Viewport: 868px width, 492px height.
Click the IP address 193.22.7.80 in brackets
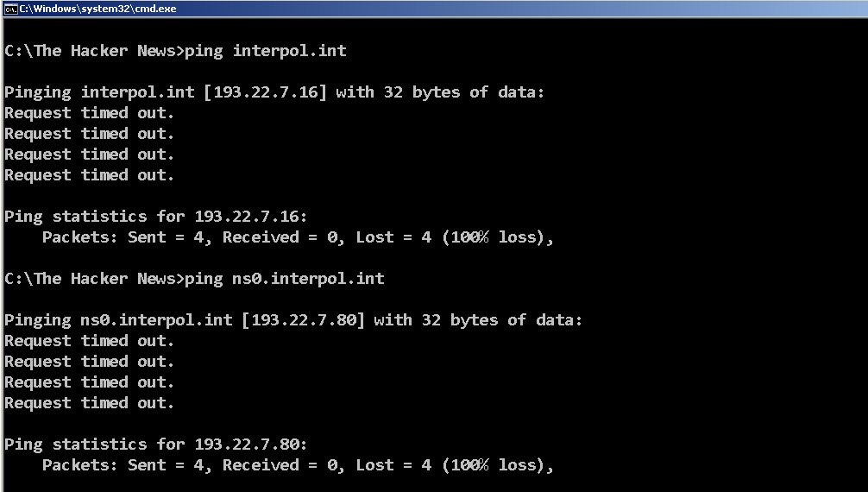[304, 320]
